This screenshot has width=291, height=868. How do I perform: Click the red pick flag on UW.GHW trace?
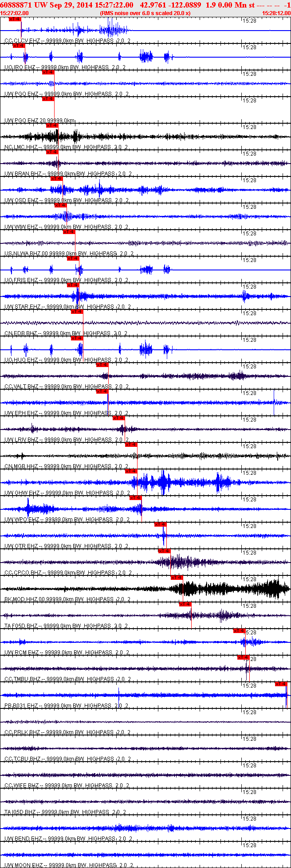tap(131, 471)
